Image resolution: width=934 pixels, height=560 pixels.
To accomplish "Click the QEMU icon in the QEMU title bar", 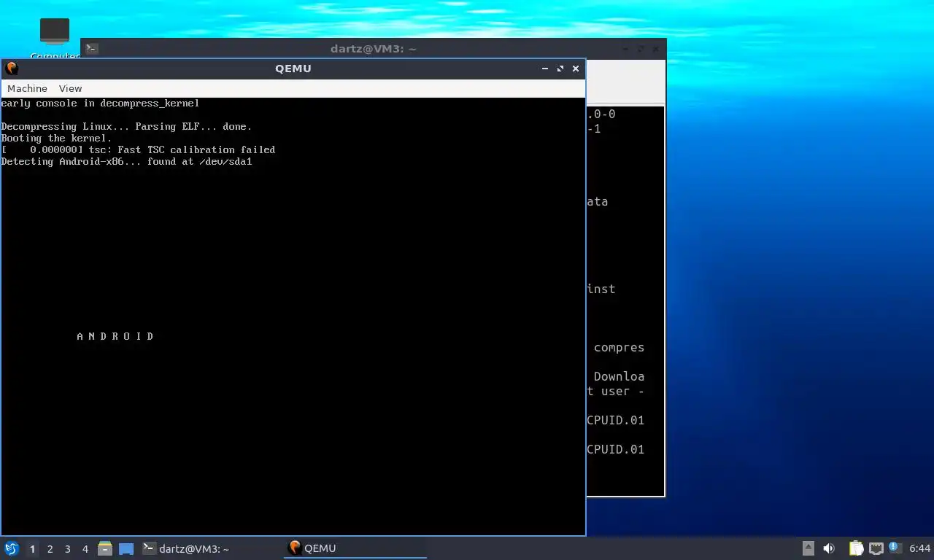I will pos(12,69).
